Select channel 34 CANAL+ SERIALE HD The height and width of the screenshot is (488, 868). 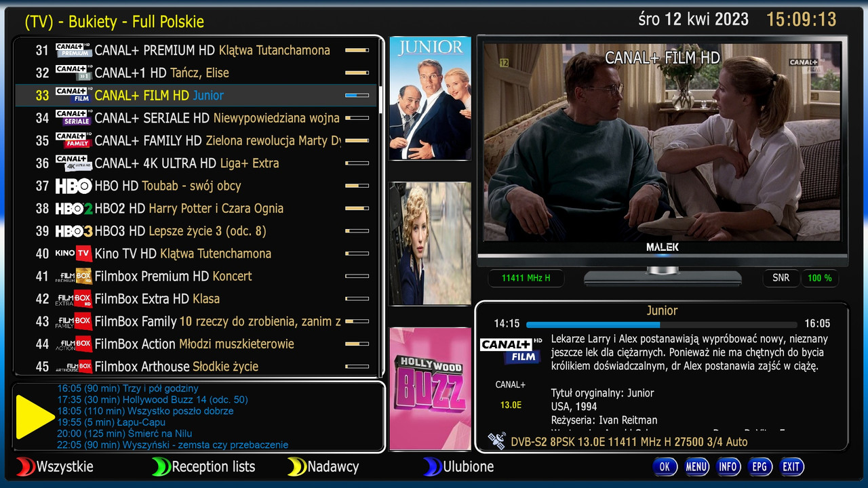[x=196, y=118]
